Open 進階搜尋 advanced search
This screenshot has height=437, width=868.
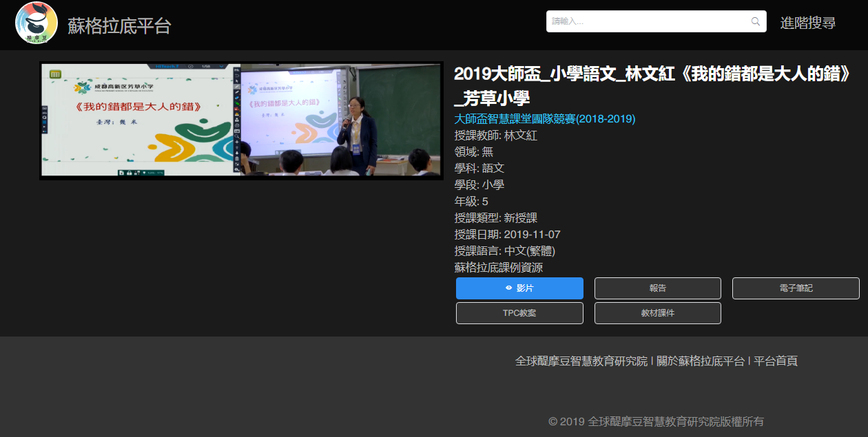coord(807,23)
